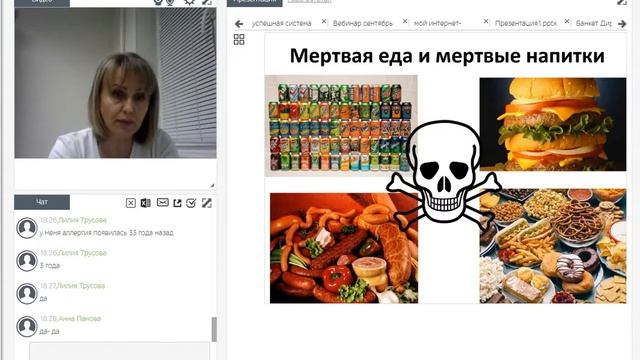Close the 'Презентация1.pptx' tab
Screen dimensions: 640x360
[567, 21]
